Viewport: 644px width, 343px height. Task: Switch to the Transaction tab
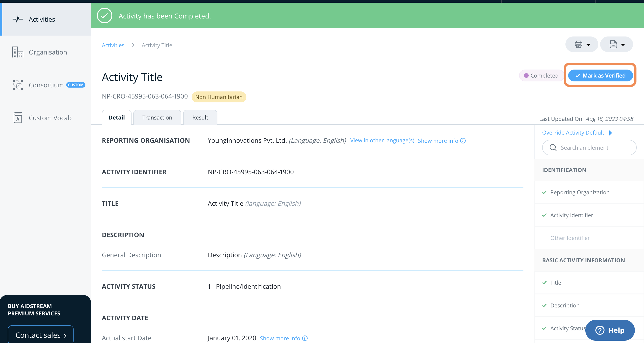(x=157, y=118)
